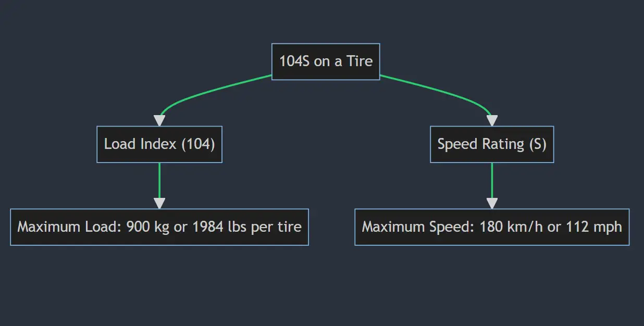
Task: Click the "(S)" text in Speed Rating
Action: pyautogui.click(x=537, y=144)
